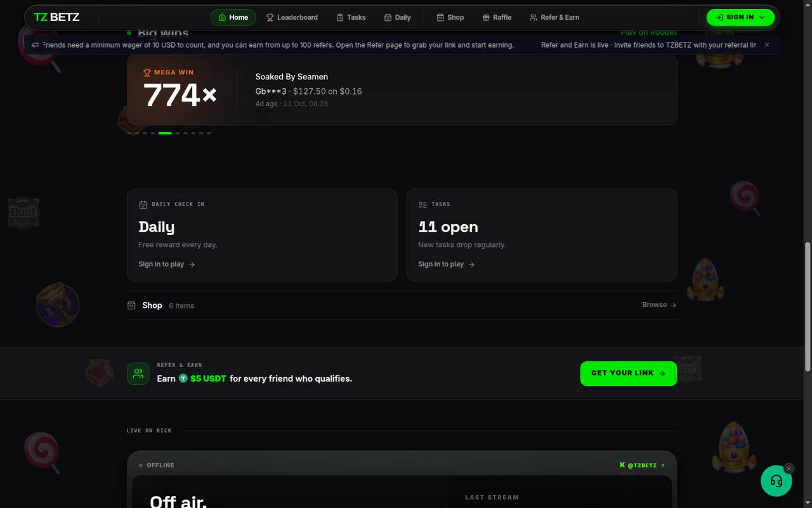Click the 'Daily' card heading
This screenshot has width=812, height=508.
coord(157,227)
